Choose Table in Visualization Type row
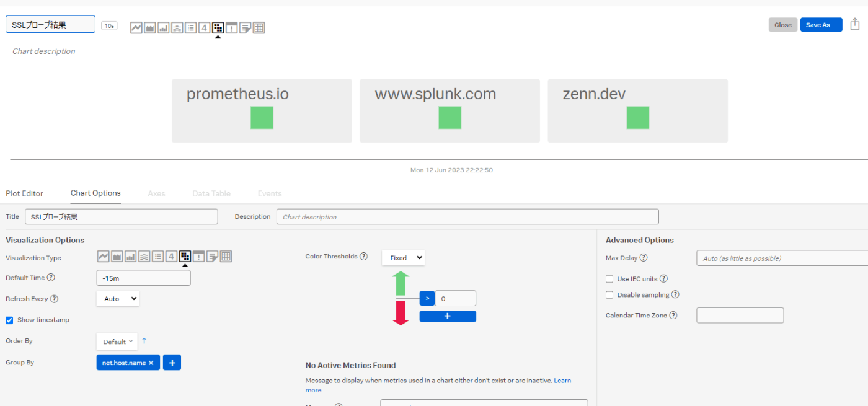The image size is (868, 406). coord(226,257)
